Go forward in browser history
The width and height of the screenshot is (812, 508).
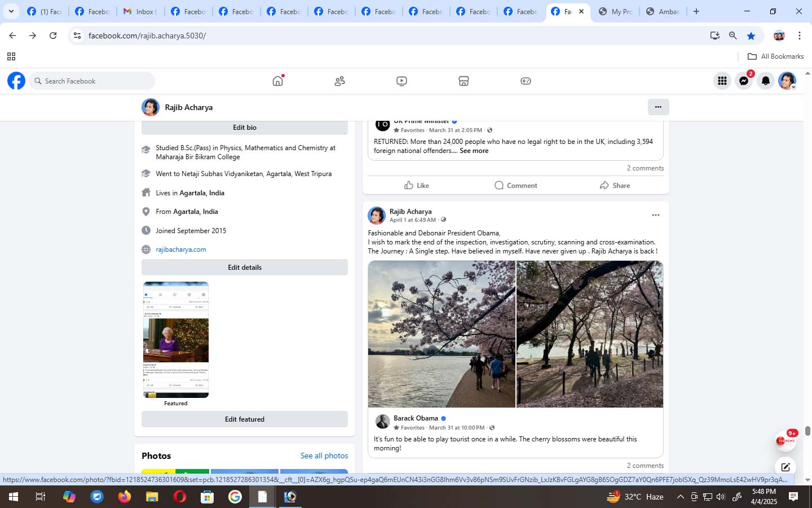tap(33, 36)
